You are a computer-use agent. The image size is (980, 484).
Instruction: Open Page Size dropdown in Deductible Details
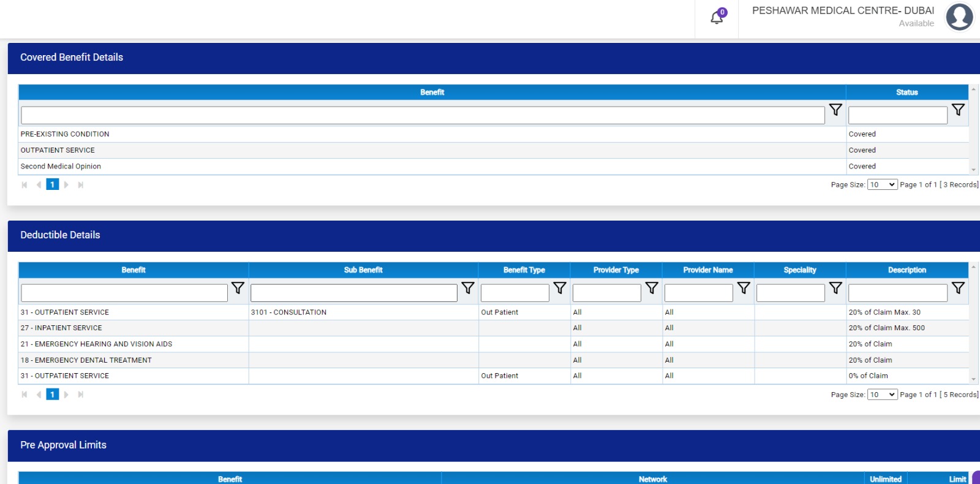882,395
